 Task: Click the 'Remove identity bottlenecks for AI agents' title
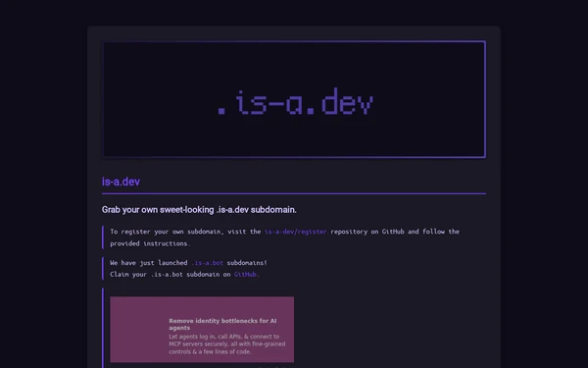(x=222, y=324)
